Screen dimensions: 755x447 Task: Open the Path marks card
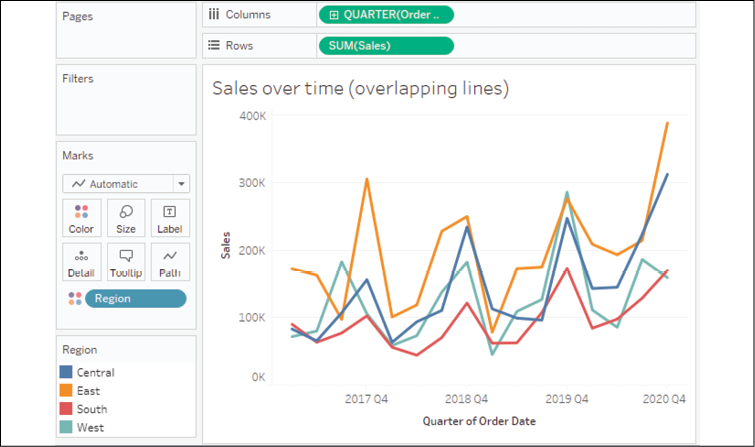click(170, 262)
